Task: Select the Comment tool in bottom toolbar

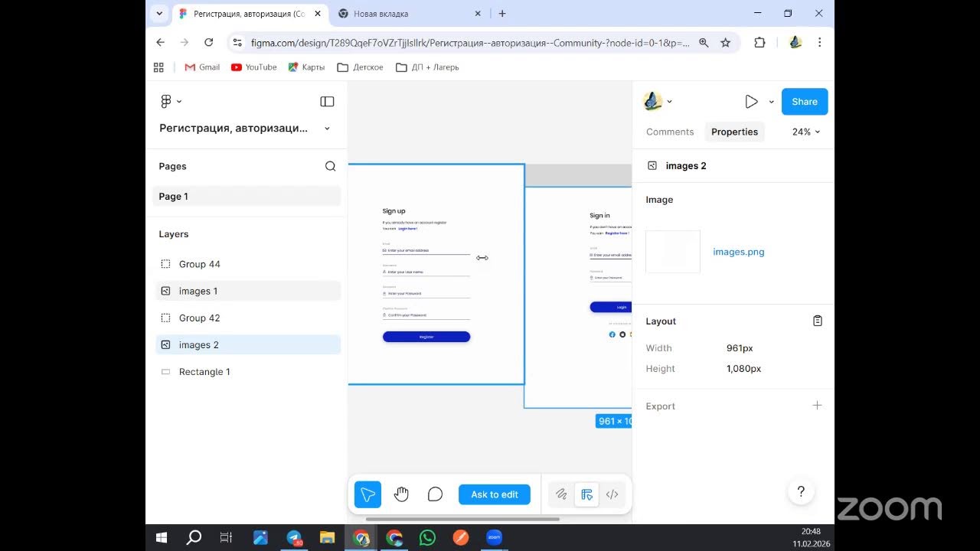Action: pos(435,494)
